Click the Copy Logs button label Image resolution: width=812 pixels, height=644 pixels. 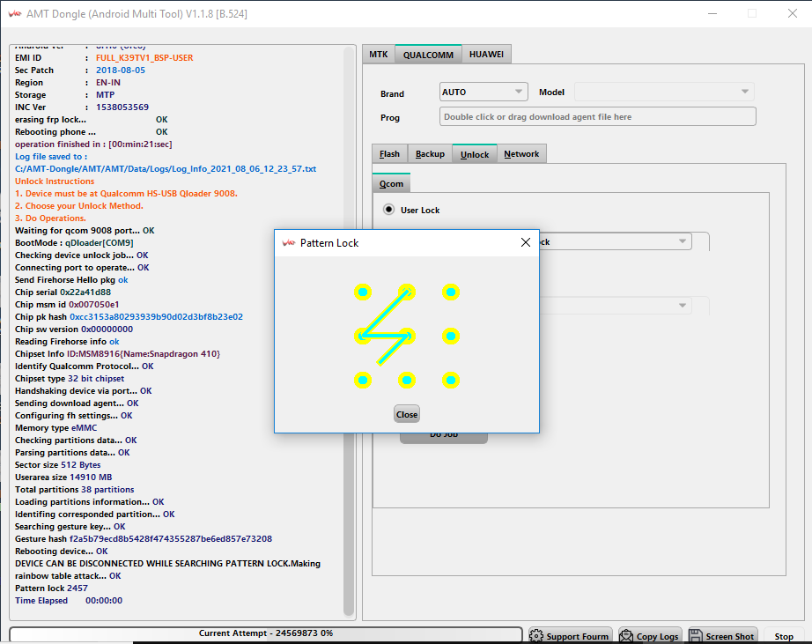tap(657, 636)
